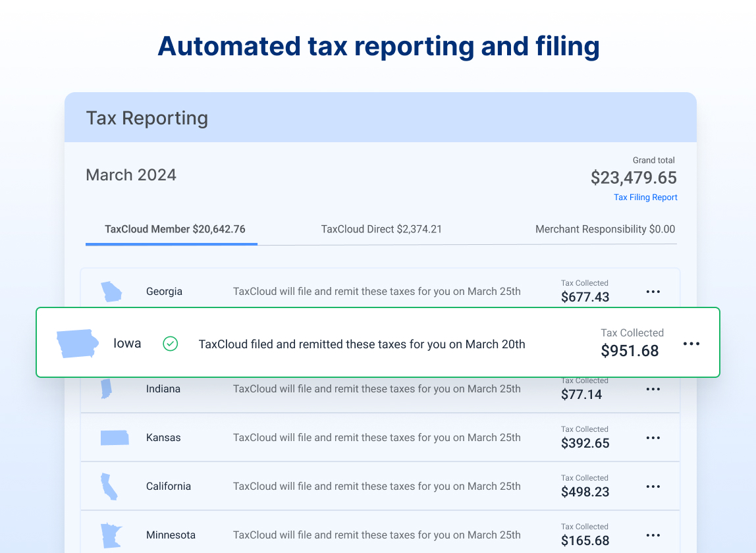Viewport: 756px width, 553px height.
Task: Click the green checkmark beside Iowa
Action: pyautogui.click(x=170, y=344)
